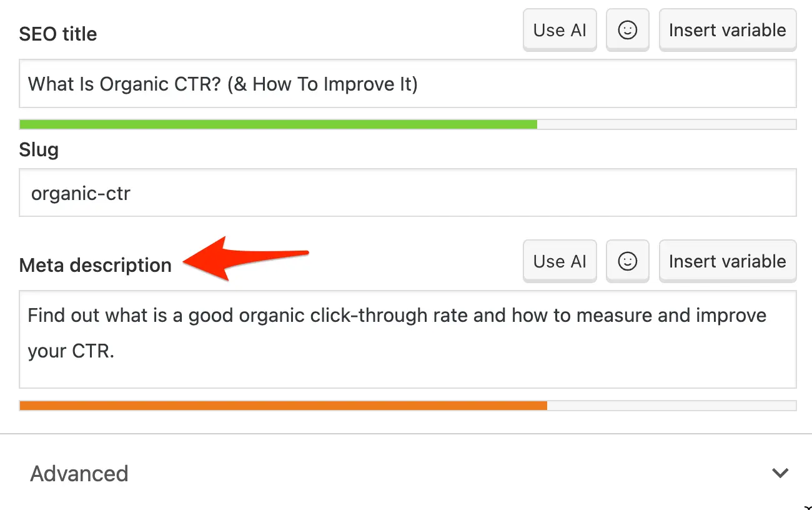This screenshot has height=510, width=812.
Task: Generate Meta description with Use AI
Action: coord(560,261)
